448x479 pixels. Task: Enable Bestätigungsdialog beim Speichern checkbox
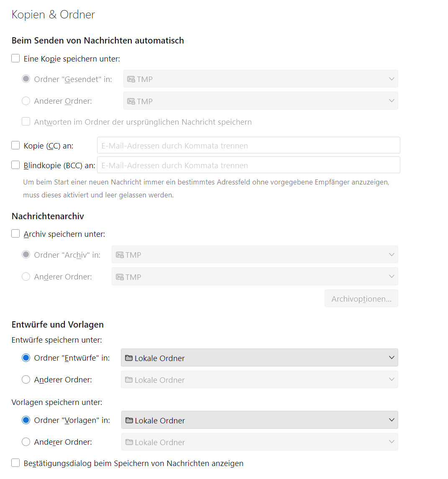(x=15, y=463)
